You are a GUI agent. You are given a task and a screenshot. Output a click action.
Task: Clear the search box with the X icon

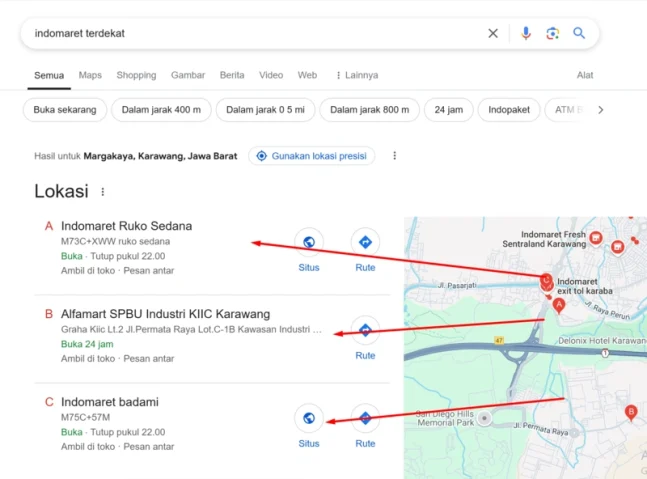(493, 33)
